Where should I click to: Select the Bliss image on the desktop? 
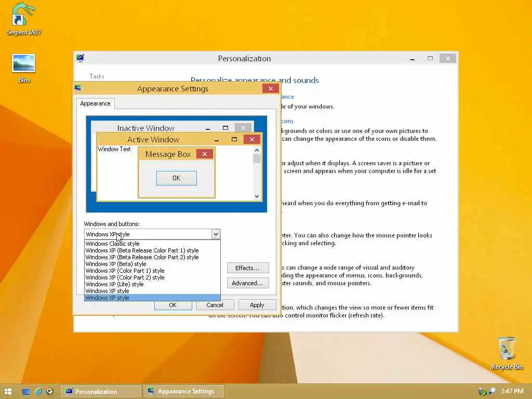tap(24, 68)
